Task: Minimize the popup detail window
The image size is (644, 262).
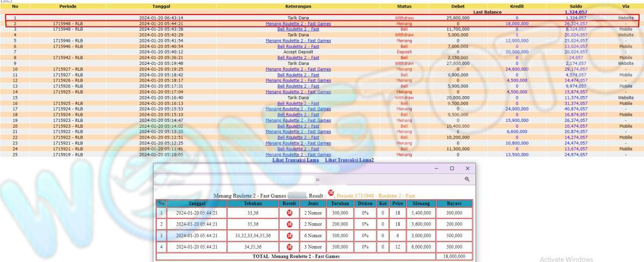Action: 436,168
